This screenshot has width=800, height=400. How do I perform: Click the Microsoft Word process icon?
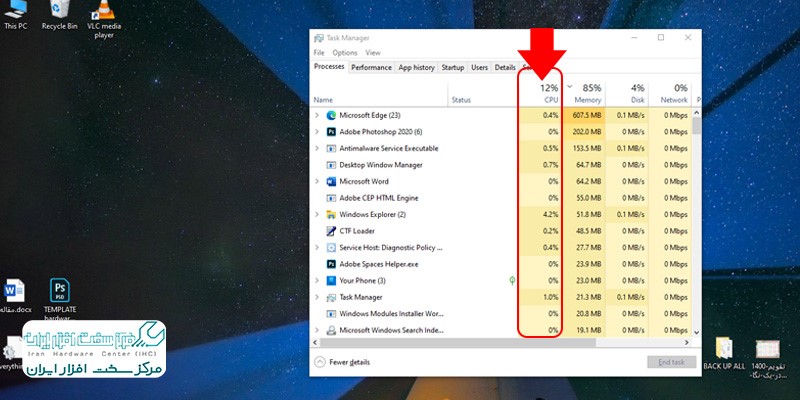331,181
